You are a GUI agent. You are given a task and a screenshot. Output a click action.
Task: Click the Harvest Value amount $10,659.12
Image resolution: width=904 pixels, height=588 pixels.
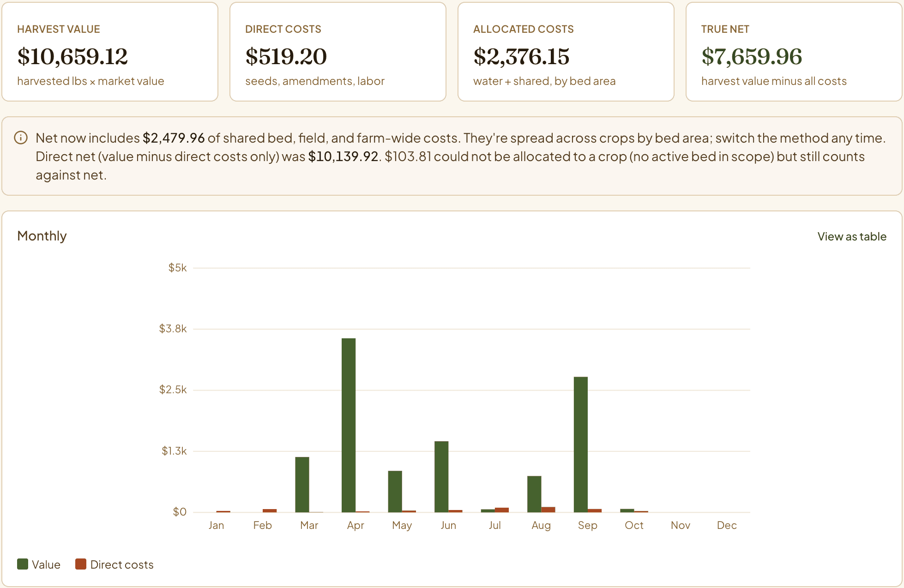pos(72,56)
